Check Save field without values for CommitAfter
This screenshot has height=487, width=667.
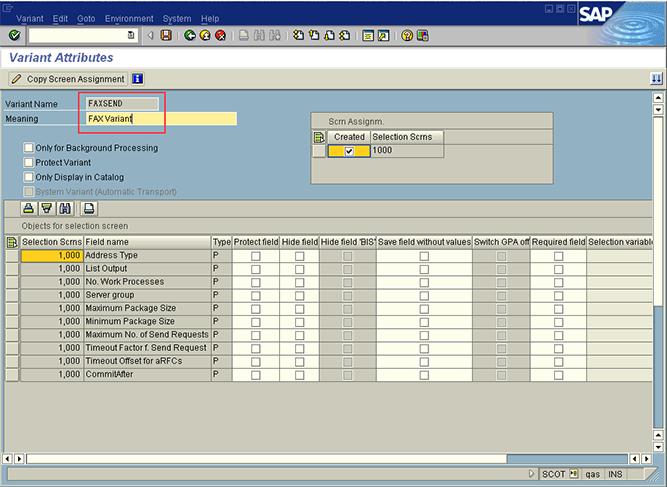[x=424, y=375]
